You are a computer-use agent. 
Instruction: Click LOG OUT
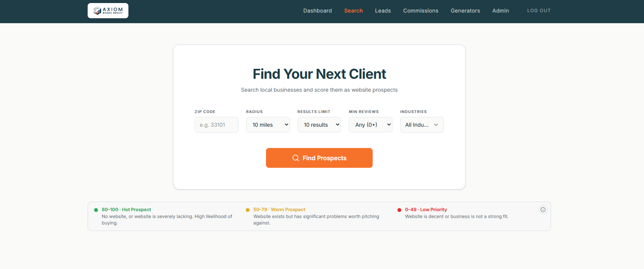(x=539, y=11)
